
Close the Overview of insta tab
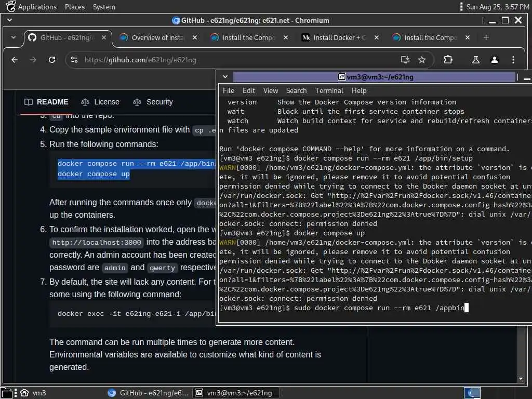click(x=195, y=37)
